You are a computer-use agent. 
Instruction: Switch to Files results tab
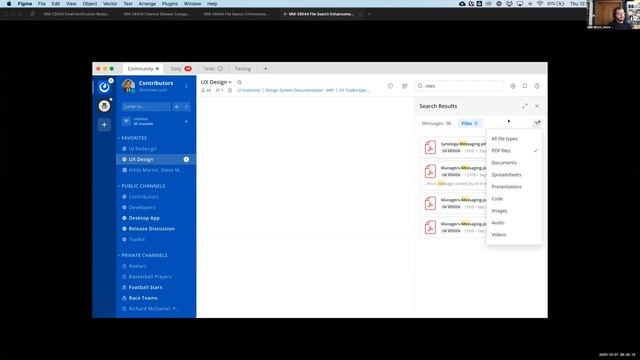(469, 123)
